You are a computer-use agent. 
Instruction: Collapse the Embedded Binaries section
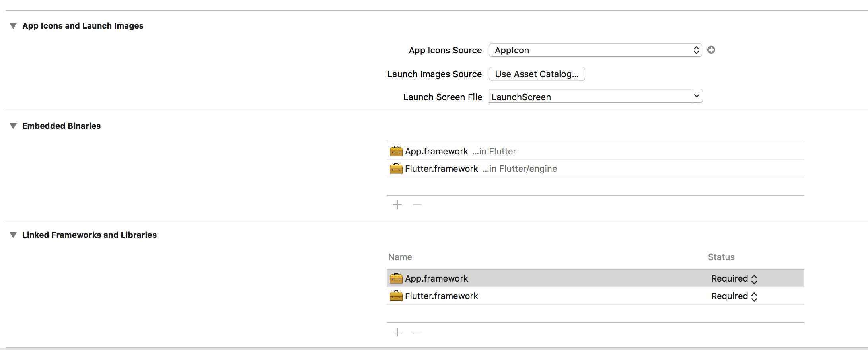(13, 126)
